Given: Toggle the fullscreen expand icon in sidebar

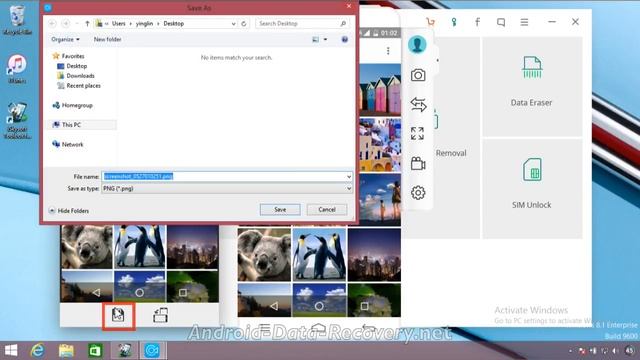Looking at the screenshot, I should point(417,133).
